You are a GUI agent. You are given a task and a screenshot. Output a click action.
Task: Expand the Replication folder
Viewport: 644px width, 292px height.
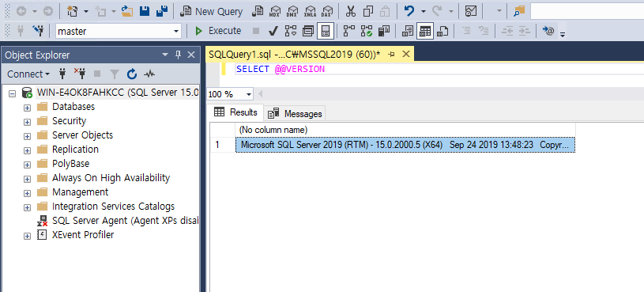pos(27,150)
